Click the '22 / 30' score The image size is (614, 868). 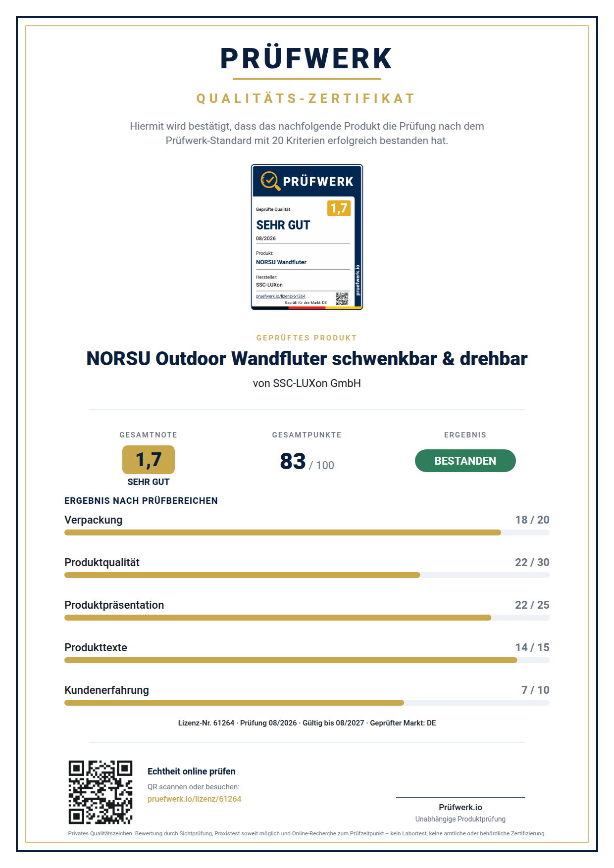pyautogui.click(x=532, y=562)
